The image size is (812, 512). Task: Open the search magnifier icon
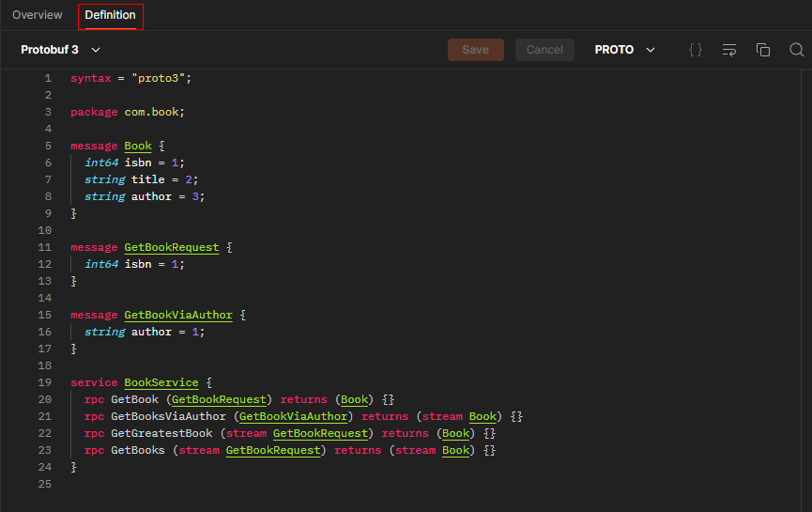[796, 50]
